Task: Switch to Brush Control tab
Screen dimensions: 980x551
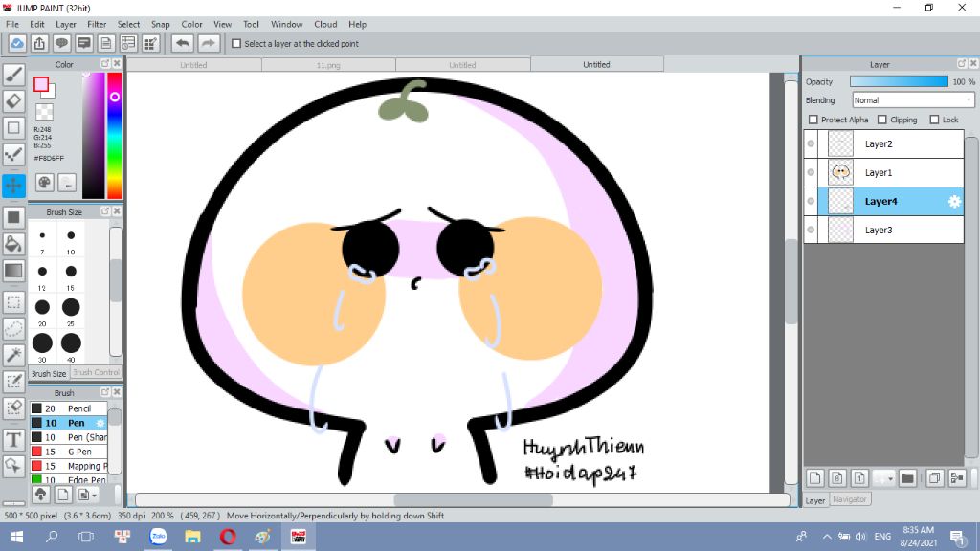Action: [96, 372]
